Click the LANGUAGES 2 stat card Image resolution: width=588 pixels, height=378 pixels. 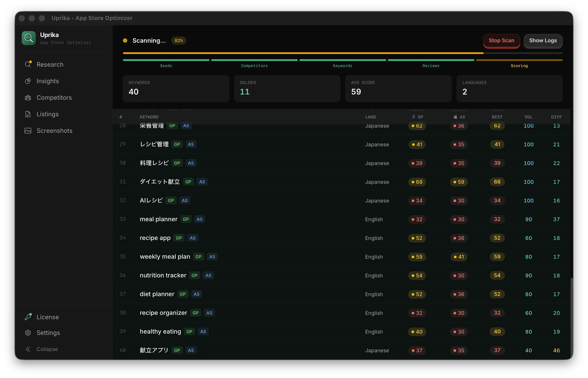click(509, 89)
